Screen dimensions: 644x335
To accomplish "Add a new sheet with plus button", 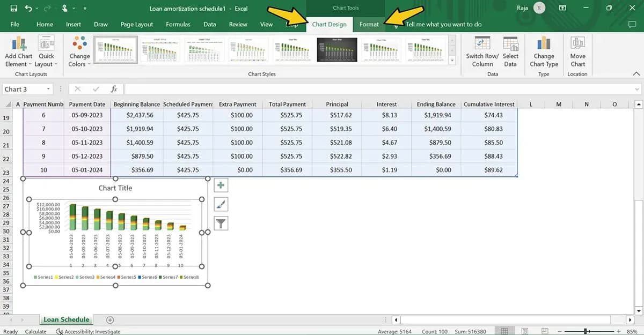I will pyautogui.click(x=110, y=320).
